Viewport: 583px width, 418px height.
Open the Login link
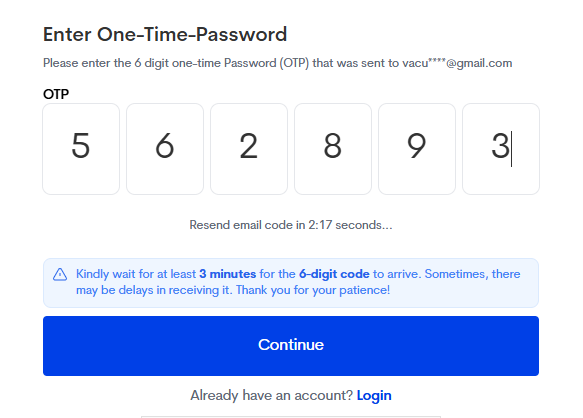pos(374,395)
